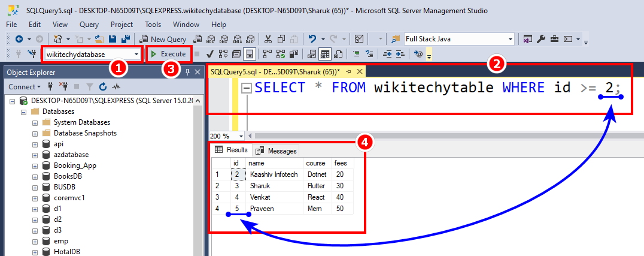This screenshot has height=256, width=644.
Task: Pin the SQLQuery5.sql document tab
Action: (348, 71)
